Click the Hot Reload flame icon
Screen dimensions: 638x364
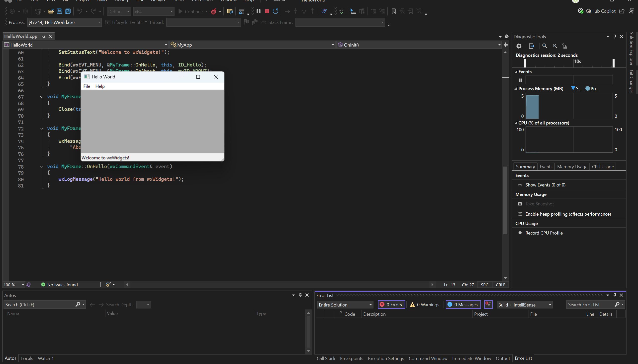pos(213,11)
